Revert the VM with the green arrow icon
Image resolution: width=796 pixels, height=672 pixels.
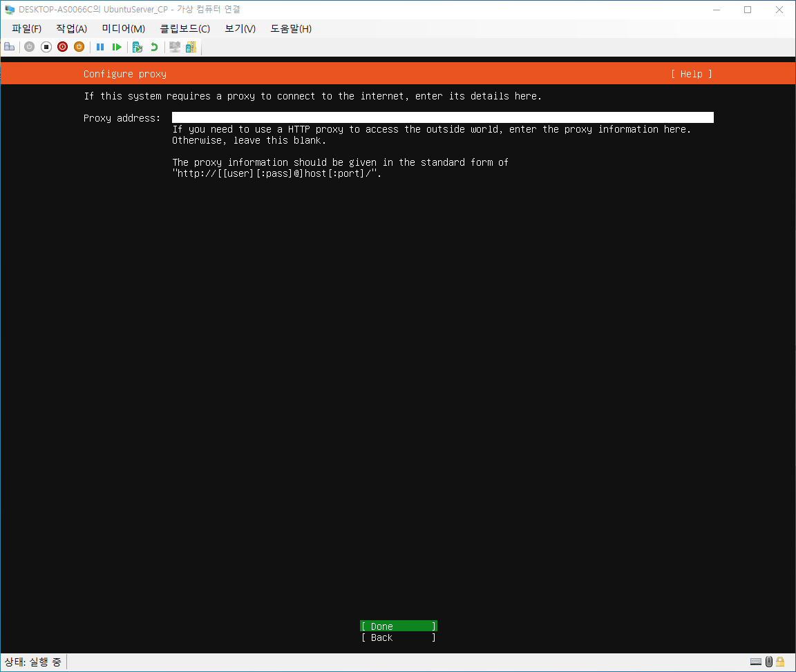[x=154, y=47]
